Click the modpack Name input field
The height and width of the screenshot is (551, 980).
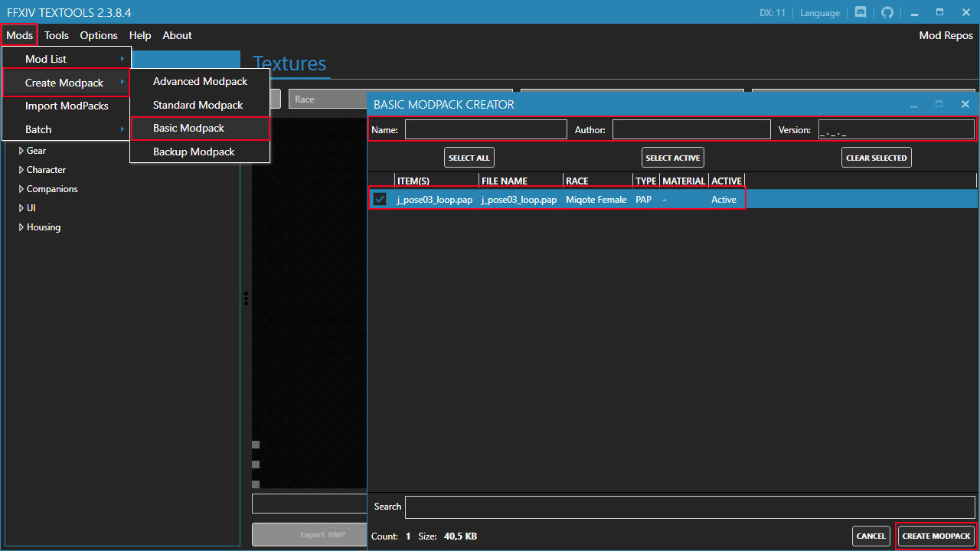(x=485, y=129)
